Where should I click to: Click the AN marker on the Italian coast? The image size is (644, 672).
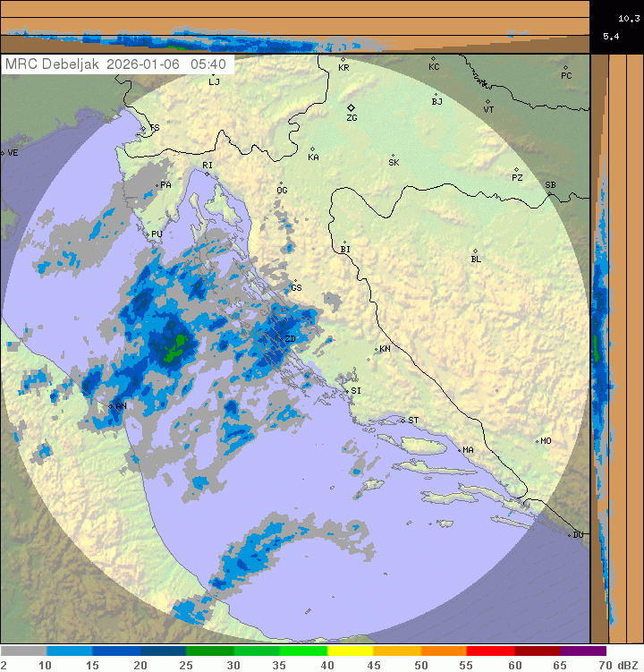(x=111, y=406)
